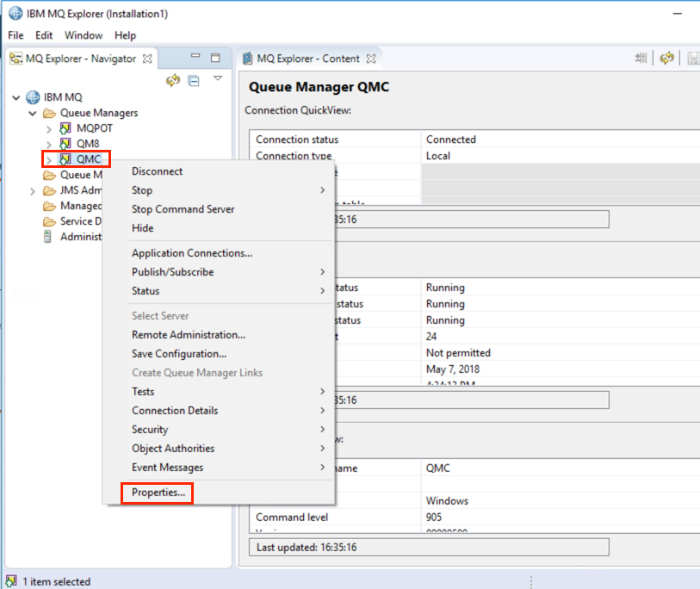700x589 pixels.
Task: Click the Content view refresh icon
Action: coord(667,58)
